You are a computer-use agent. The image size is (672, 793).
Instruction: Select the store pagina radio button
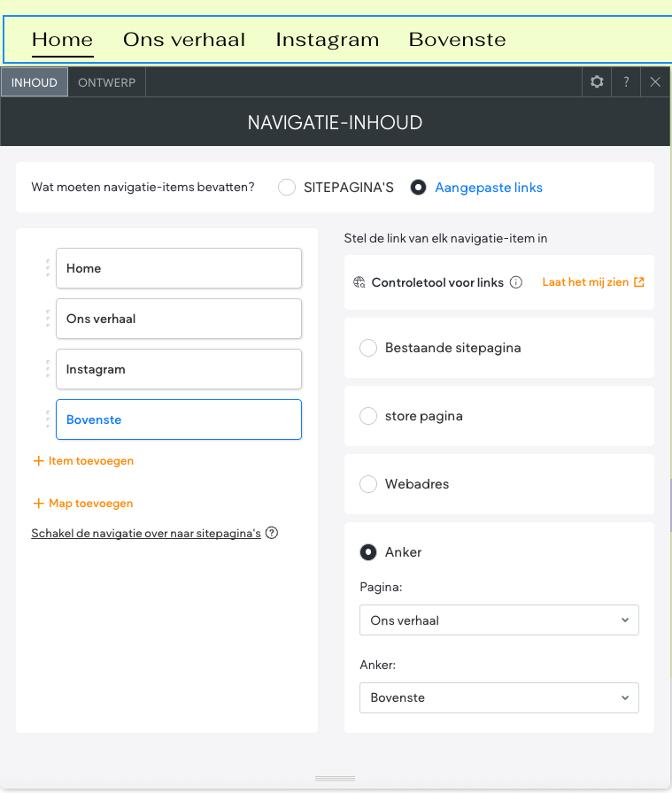coord(368,416)
